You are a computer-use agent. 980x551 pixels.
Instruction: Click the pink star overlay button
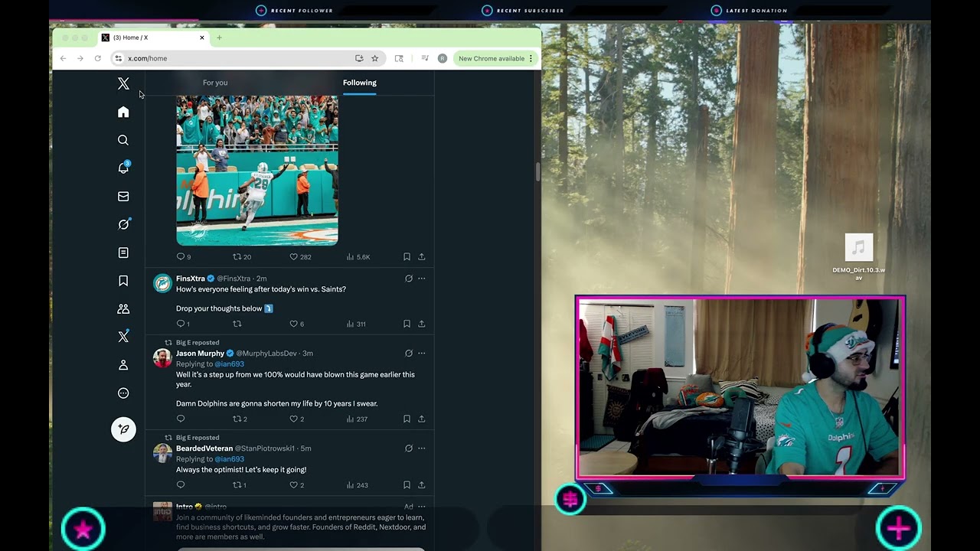[83, 529]
